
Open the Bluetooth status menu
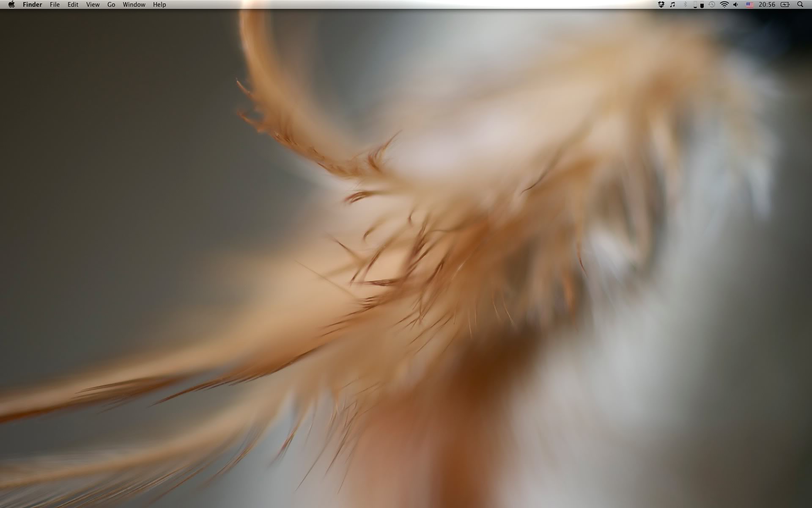tap(685, 5)
